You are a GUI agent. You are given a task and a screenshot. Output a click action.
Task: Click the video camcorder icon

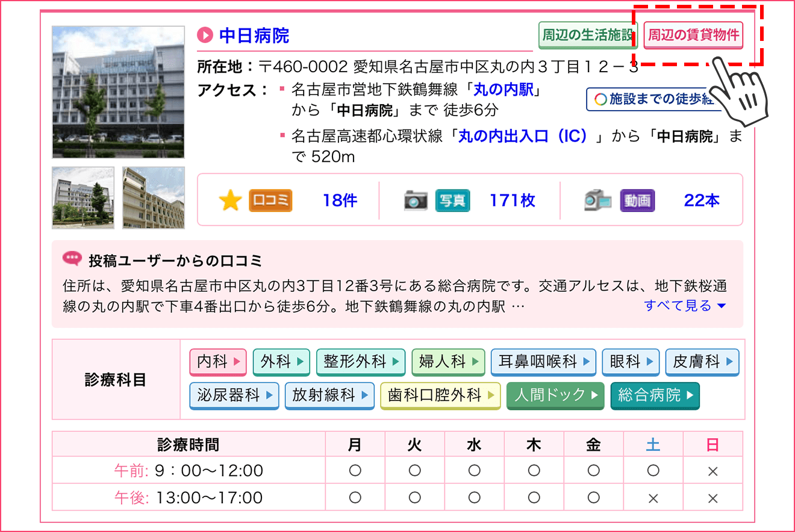(597, 200)
